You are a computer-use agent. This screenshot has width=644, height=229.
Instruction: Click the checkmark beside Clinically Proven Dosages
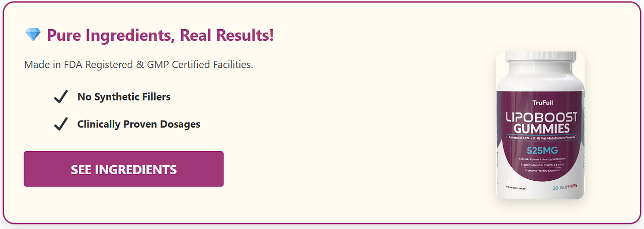point(61,124)
